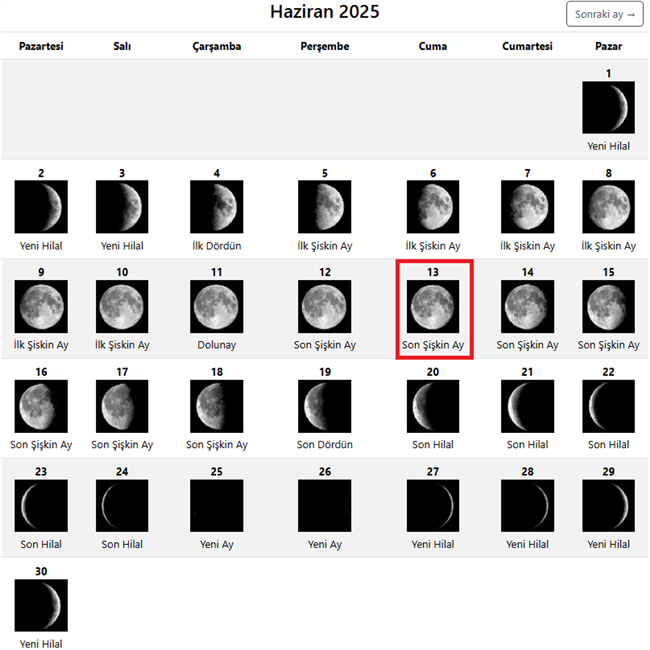Open the Dolunay full moon on June 11
The width and height of the screenshot is (650, 650).
tap(216, 306)
